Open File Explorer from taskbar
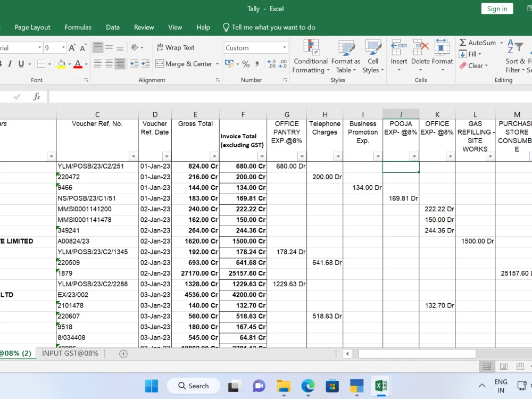The image size is (532, 399). 284,386
